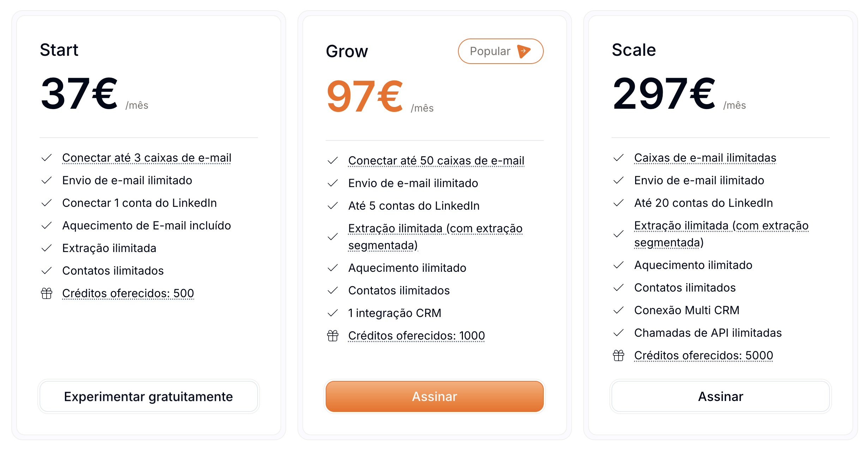Click checkmark next to 'Conexão Multi CRM'
The image size is (868, 449).
(x=618, y=310)
